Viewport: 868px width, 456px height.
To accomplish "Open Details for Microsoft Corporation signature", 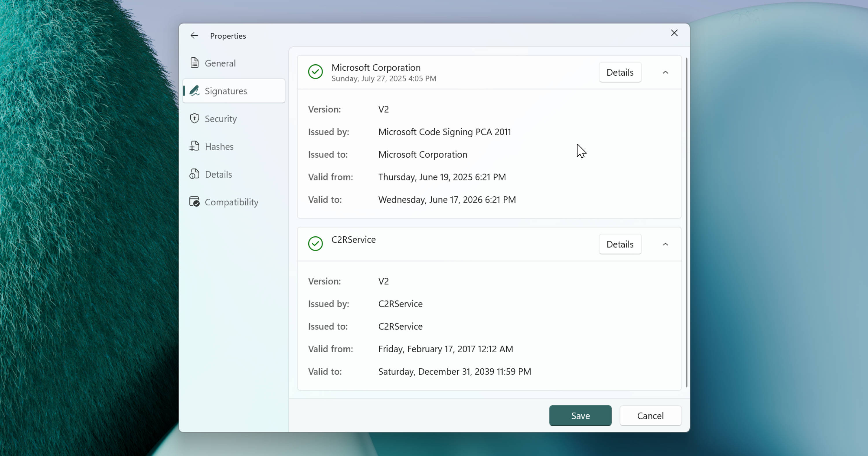I will point(620,72).
